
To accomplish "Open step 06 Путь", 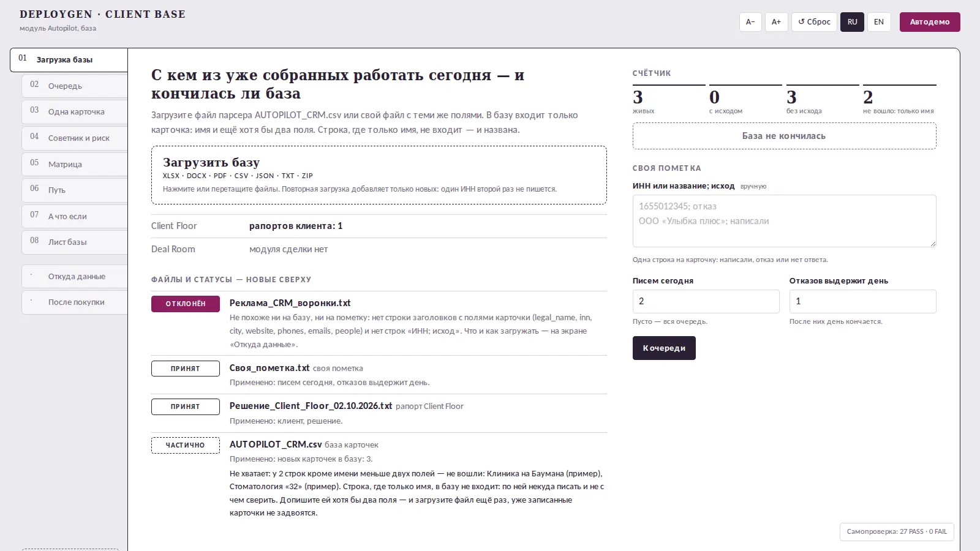I will [x=75, y=190].
